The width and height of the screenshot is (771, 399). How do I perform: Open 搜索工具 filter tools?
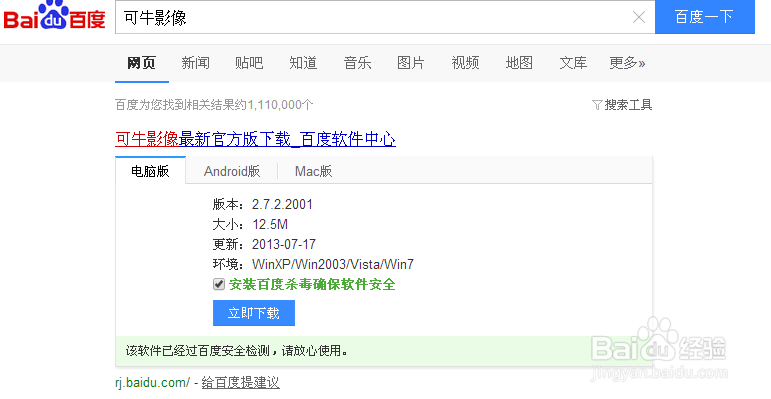[x=622, y=105]
